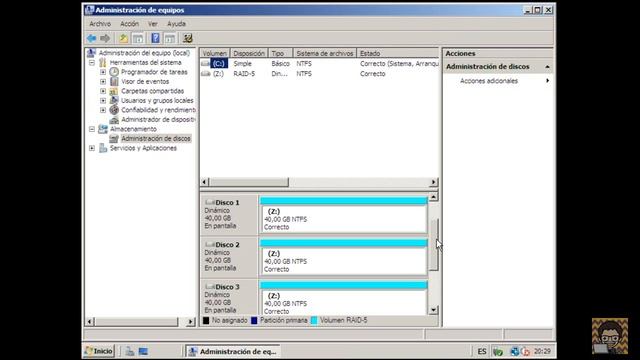Open Acciones adicionales submenu arrow
The height and width of the screenshot is (360, 640).
547,81
